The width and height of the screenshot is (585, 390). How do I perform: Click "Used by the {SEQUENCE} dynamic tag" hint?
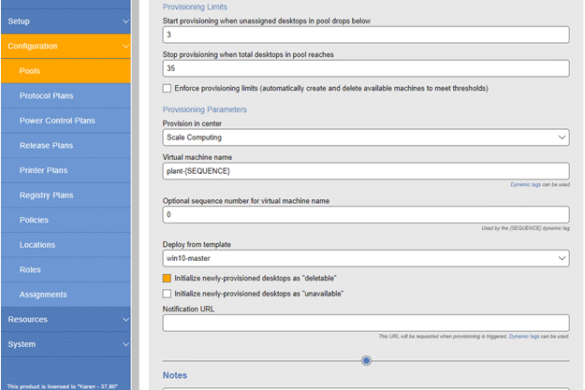coord(525,228)
